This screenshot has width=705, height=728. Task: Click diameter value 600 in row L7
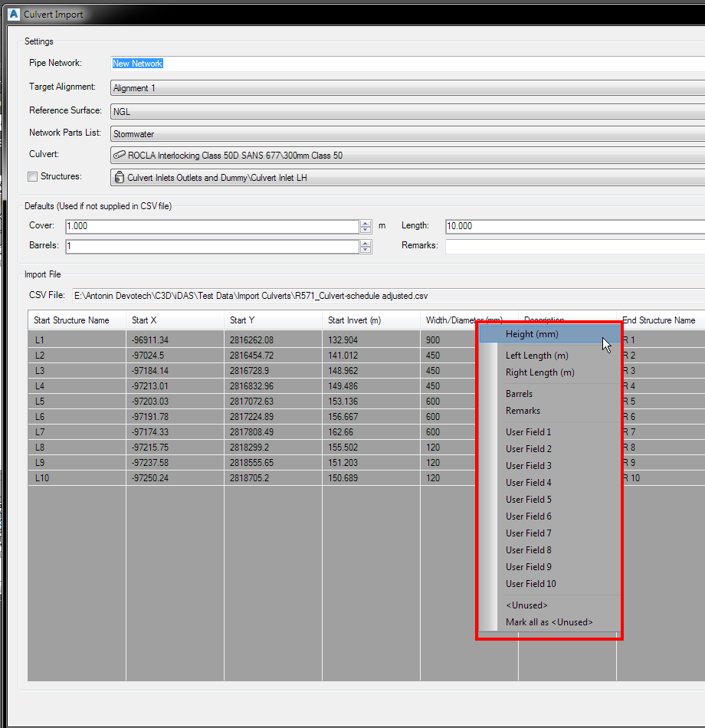coord(448,431)
